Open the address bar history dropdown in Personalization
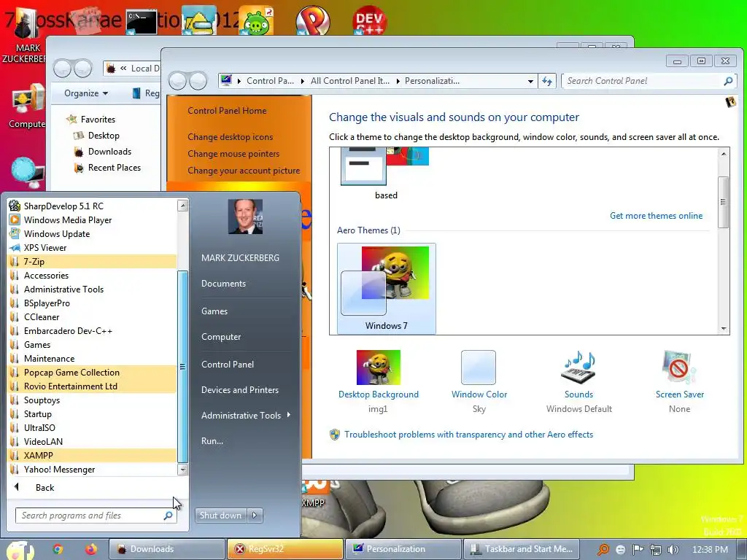The width and height of the screenshot is (747, 560). [x=530, y=82]
